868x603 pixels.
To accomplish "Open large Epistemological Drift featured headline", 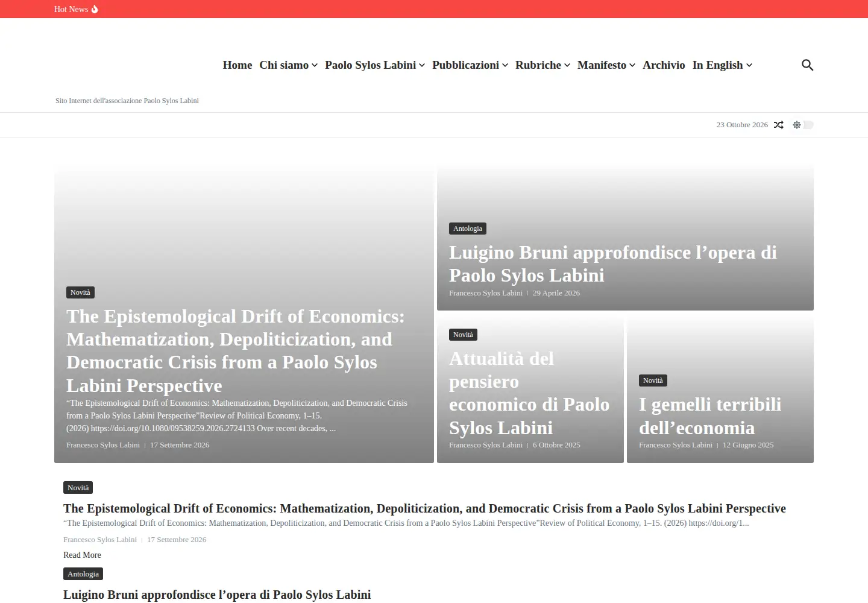I will point(235,351).
